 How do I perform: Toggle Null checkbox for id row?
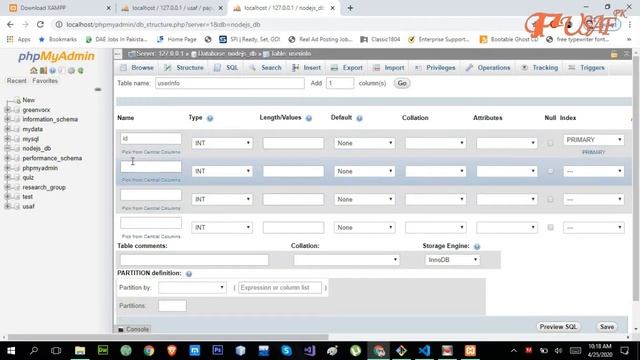pos(550,143)
